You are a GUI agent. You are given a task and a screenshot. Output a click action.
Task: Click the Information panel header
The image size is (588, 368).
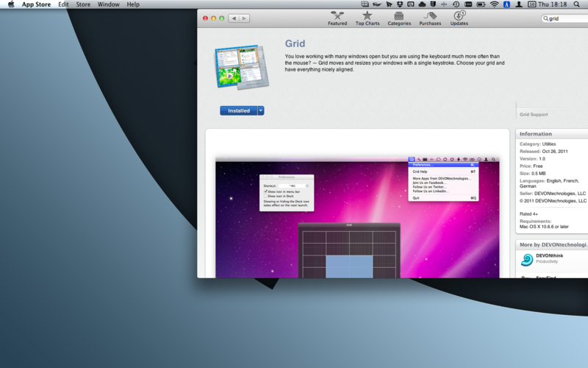click(536, 134)
